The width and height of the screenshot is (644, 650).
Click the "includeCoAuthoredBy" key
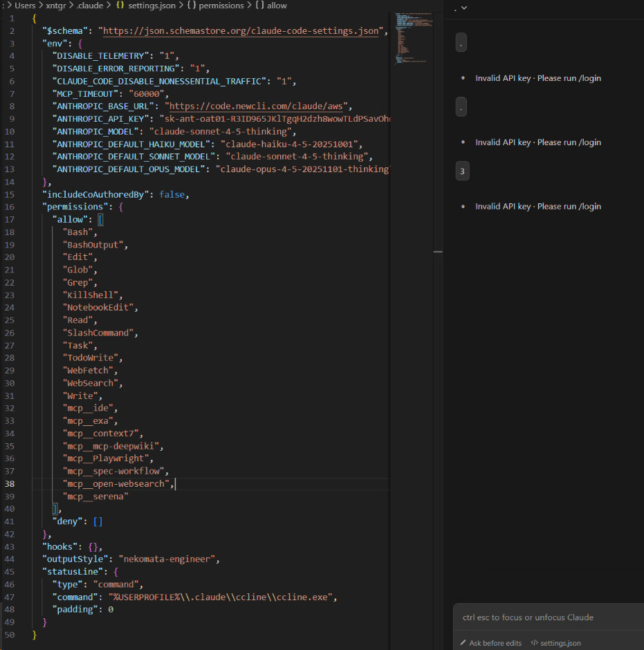pyautogui.click(x=95, y=194)
